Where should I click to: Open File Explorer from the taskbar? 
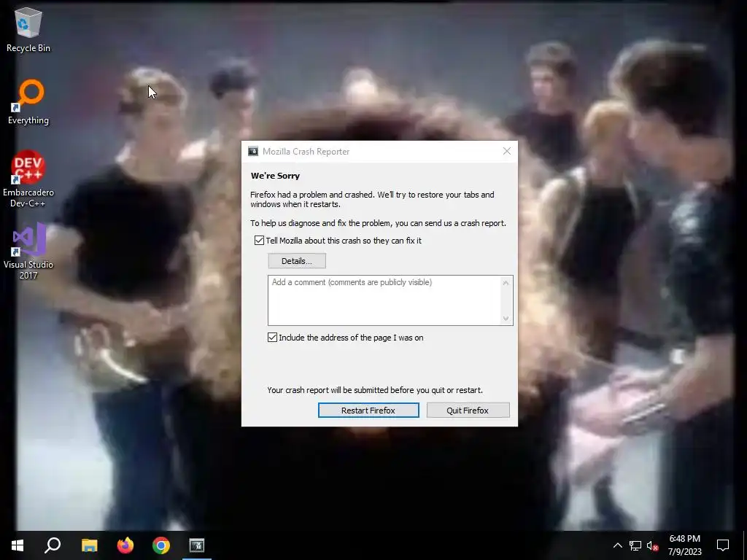[89, 545]
